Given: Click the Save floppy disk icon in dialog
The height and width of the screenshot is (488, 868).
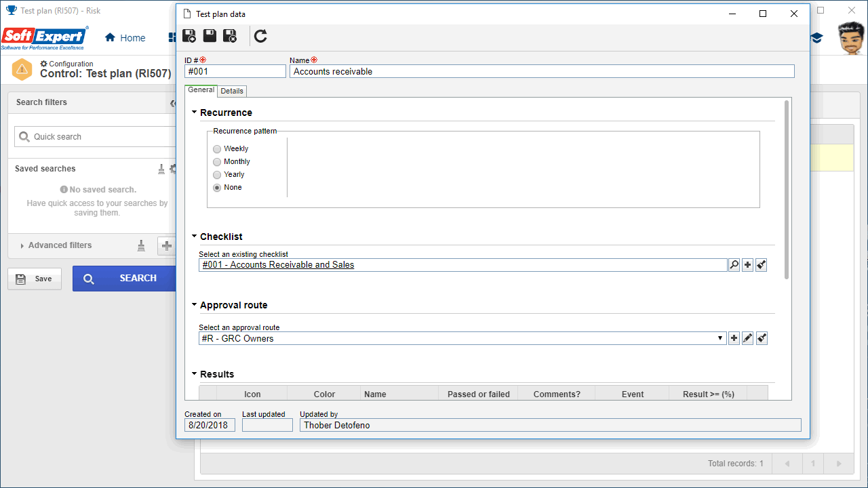Looking at the screenshot, I should pyautogui.click(x=210, y=36).
